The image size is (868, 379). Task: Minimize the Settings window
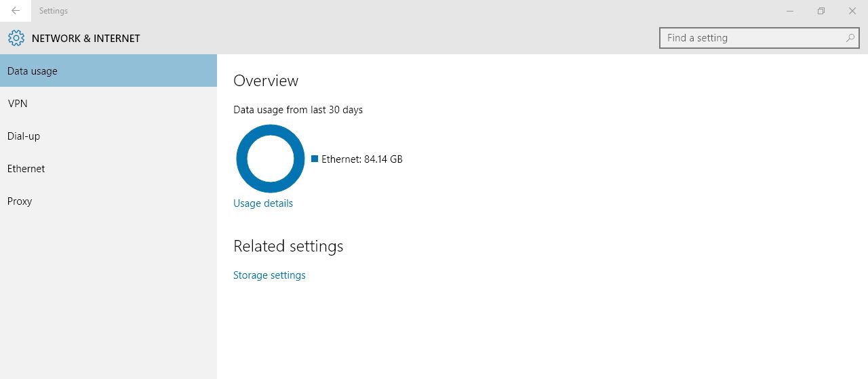(790, 11)
